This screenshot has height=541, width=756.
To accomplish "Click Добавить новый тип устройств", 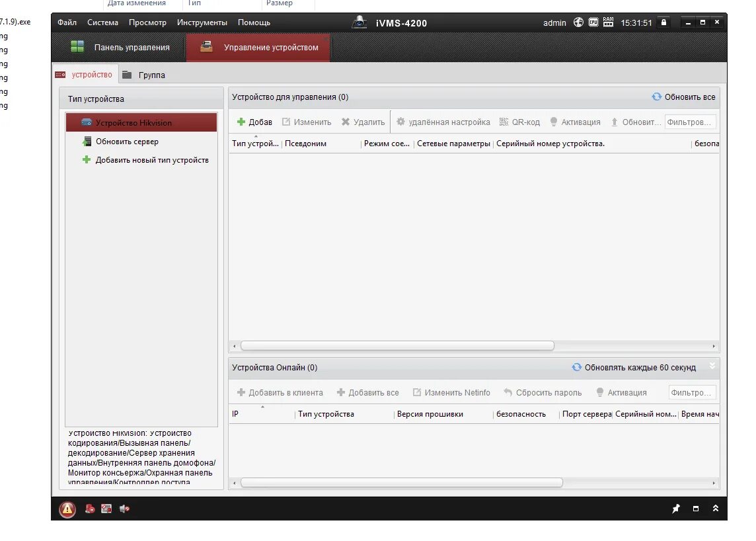I will (141, 160).
